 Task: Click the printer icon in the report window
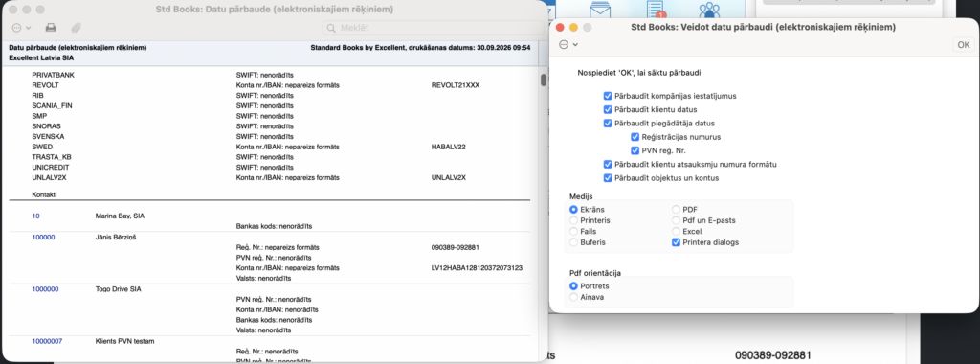pos(51,28)
